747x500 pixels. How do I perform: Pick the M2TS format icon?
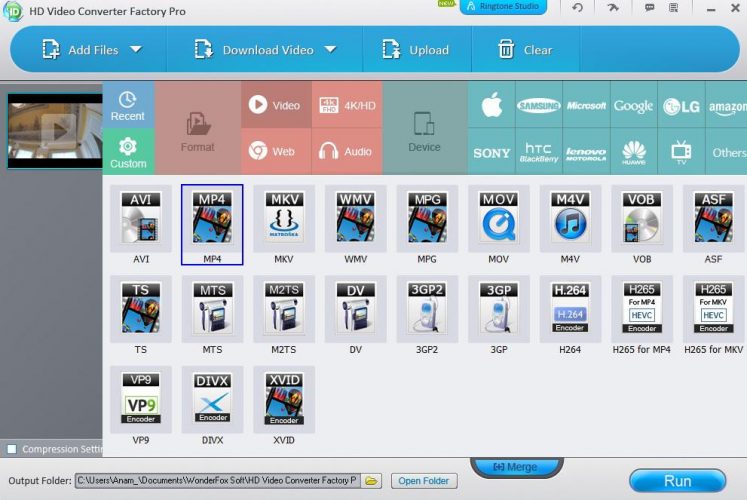tap(284, 309)
